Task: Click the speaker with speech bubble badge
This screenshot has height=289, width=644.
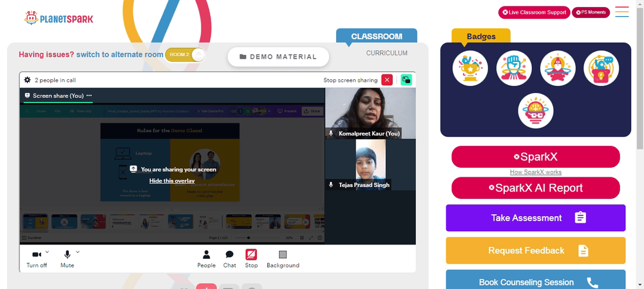Action: [601, 68]
